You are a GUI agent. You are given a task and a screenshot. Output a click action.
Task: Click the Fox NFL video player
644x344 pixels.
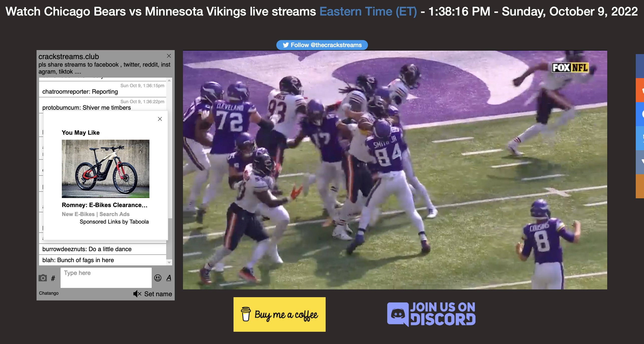[395, 170]
